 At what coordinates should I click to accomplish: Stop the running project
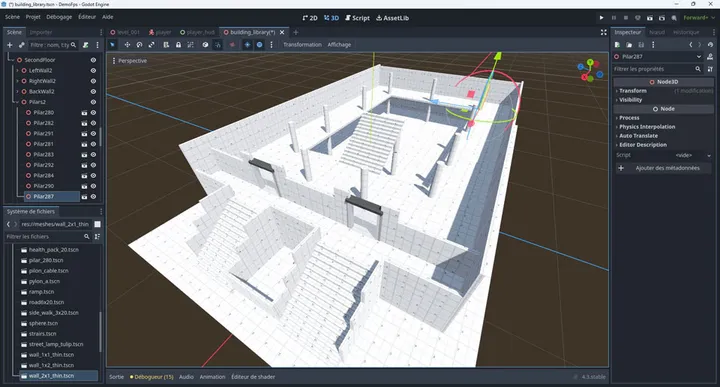point(625,18)
